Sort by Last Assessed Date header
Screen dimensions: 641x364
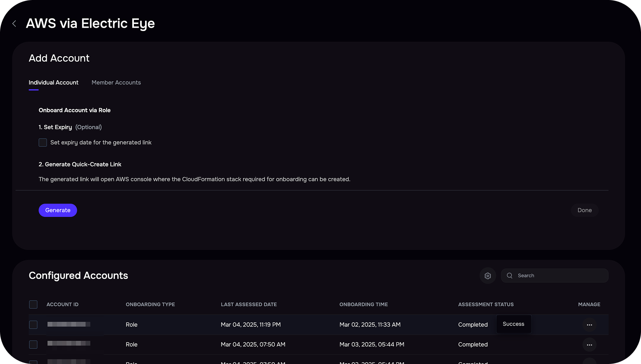click(x=249, y=305)
